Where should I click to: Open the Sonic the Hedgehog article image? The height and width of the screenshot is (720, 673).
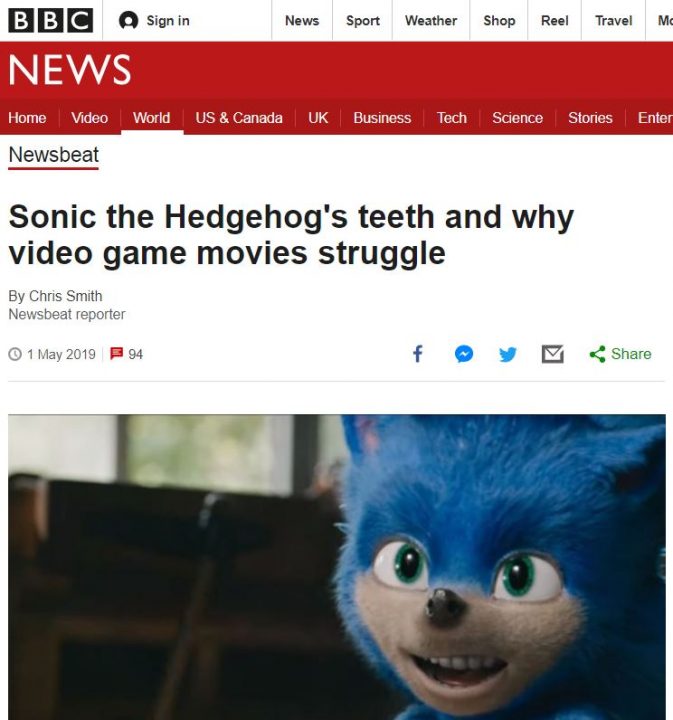pyautogui.click(x=336, y=567)
